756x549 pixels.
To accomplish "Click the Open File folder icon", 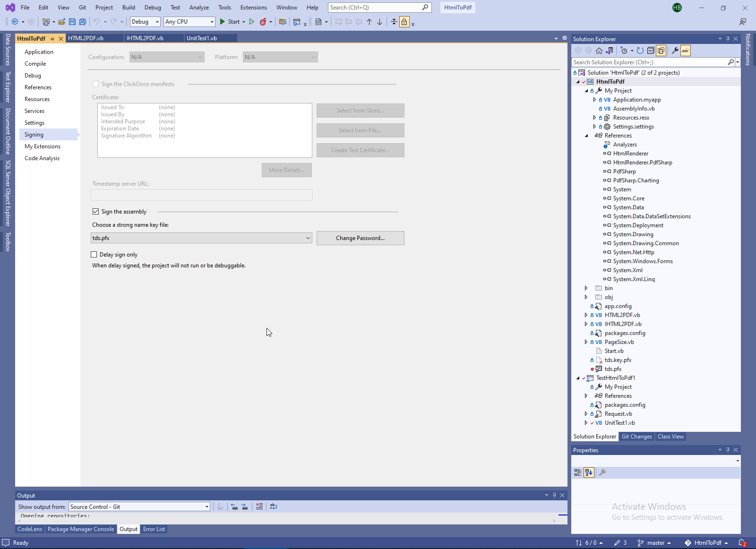I will [62, 22].
